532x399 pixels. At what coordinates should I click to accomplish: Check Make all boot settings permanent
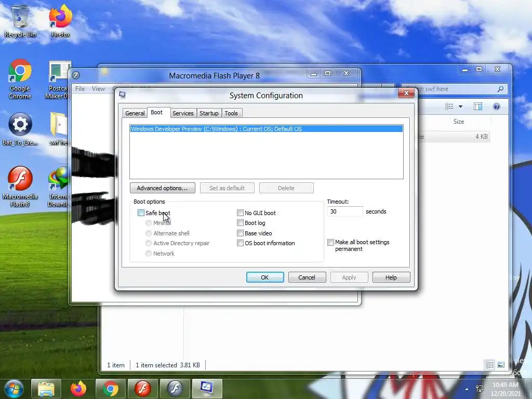tap(330, 242)
